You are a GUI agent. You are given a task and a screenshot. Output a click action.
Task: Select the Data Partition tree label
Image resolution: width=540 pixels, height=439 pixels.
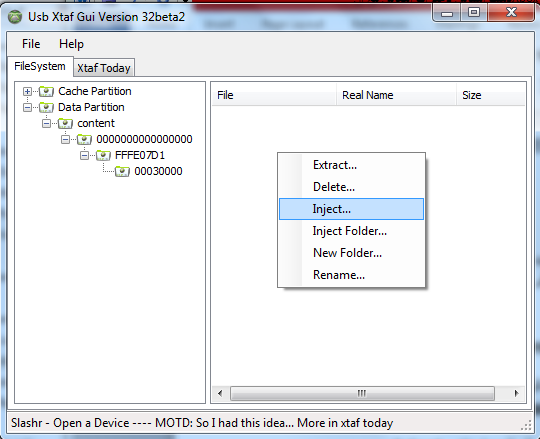[x=91, y=107]
